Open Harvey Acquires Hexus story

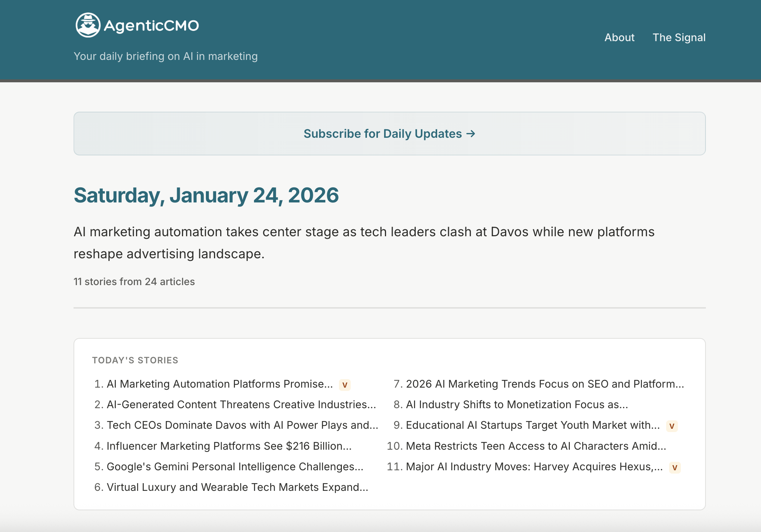click(534, 467)
